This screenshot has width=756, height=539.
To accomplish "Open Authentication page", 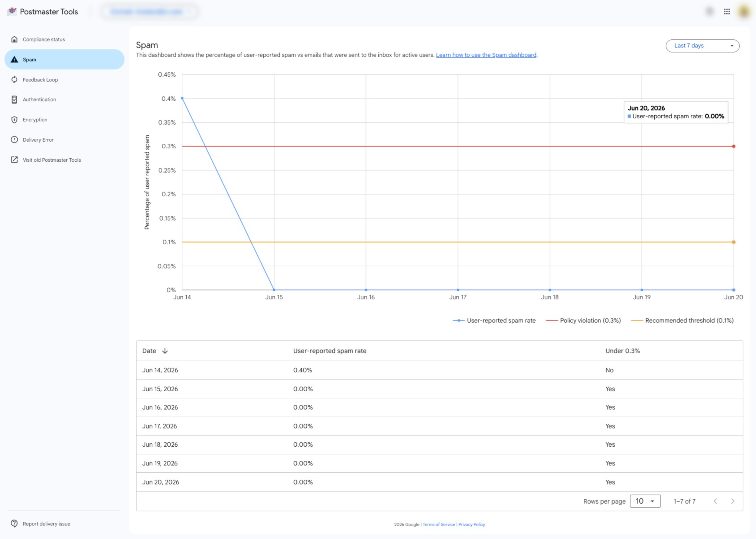I will (64, 100).
